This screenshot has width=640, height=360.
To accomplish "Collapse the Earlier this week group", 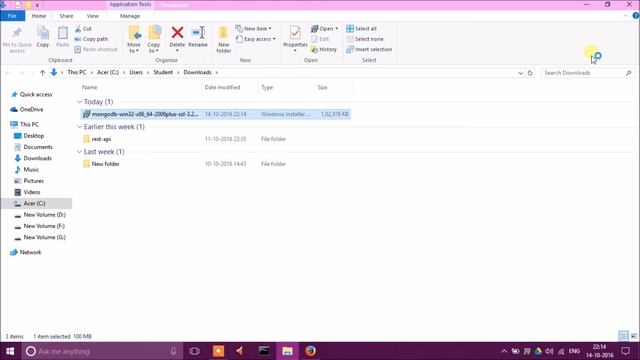I will coord(79,127).
